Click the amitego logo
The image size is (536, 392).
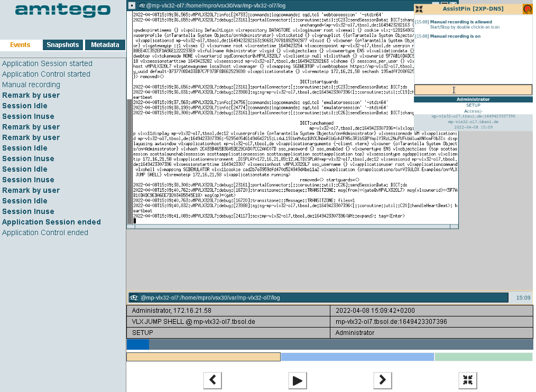[55, 10]
